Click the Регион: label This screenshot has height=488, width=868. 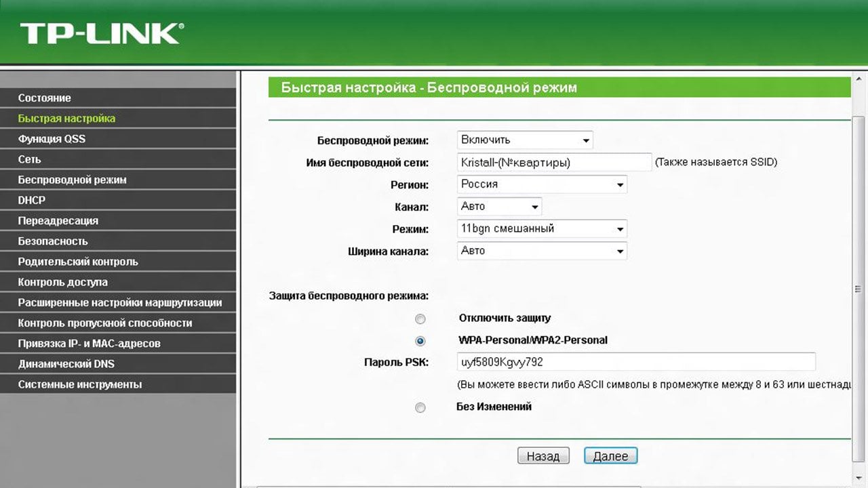click(x=410, y=185)
